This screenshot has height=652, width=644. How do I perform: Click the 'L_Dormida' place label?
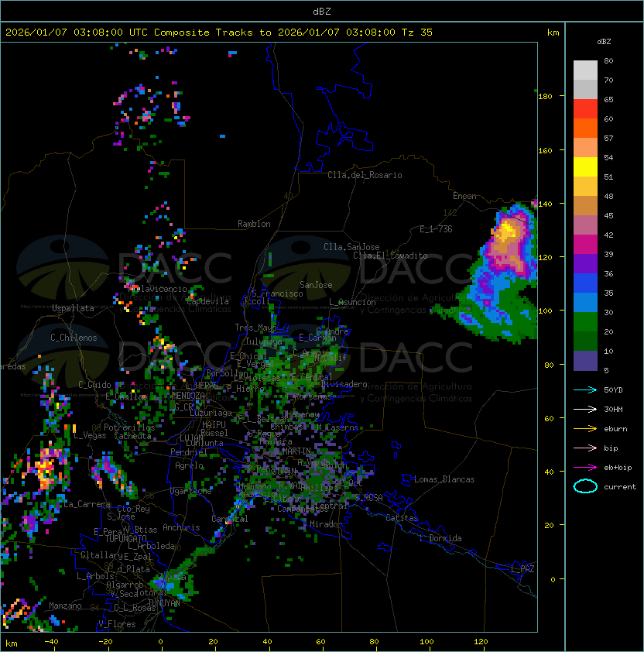tap(440, 538)
